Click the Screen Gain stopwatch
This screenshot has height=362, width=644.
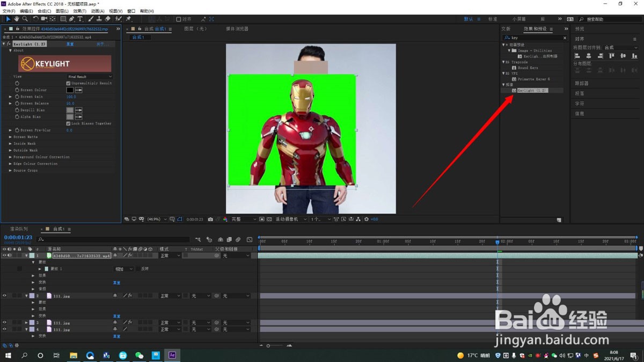pos(17,97)
